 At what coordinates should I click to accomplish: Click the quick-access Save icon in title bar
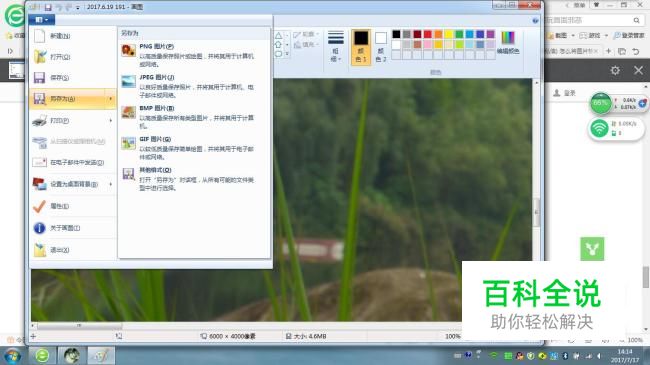pyautogui.click(x=48, y=7)
